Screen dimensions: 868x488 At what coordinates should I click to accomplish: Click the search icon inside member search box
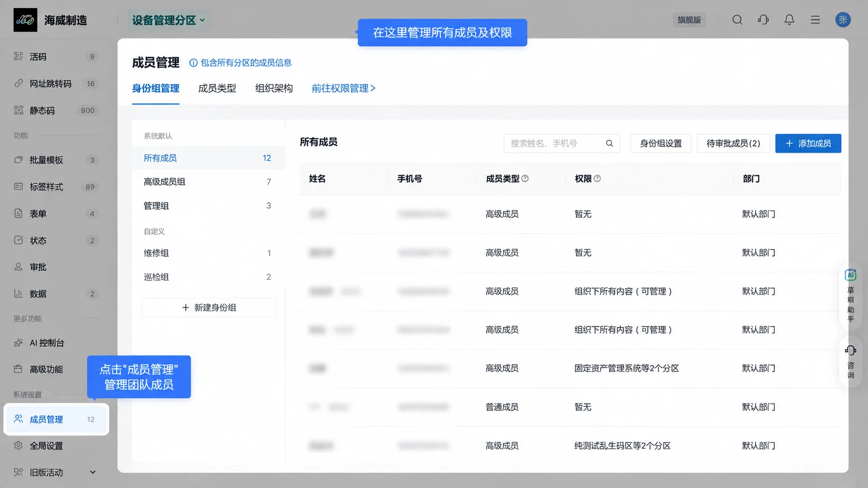point(610,143)
